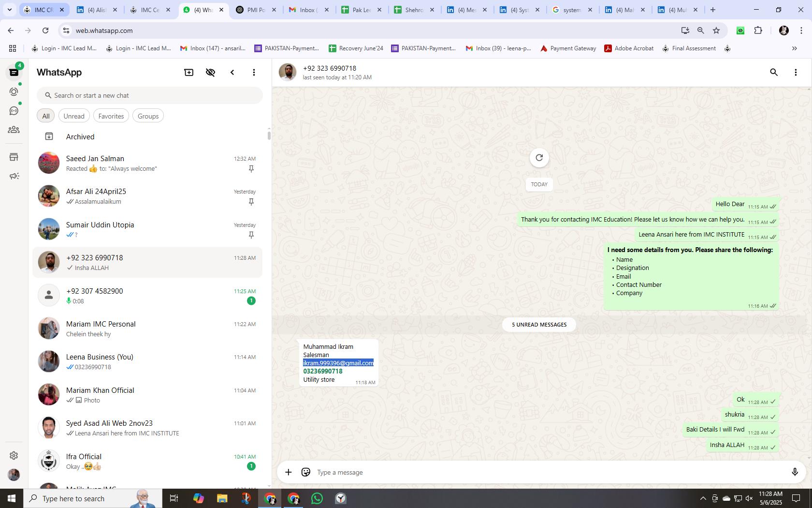Open File Explorer from the taskbar
Image resolution: width=812 pixels, height=508 pixels.
pos(222,498)
